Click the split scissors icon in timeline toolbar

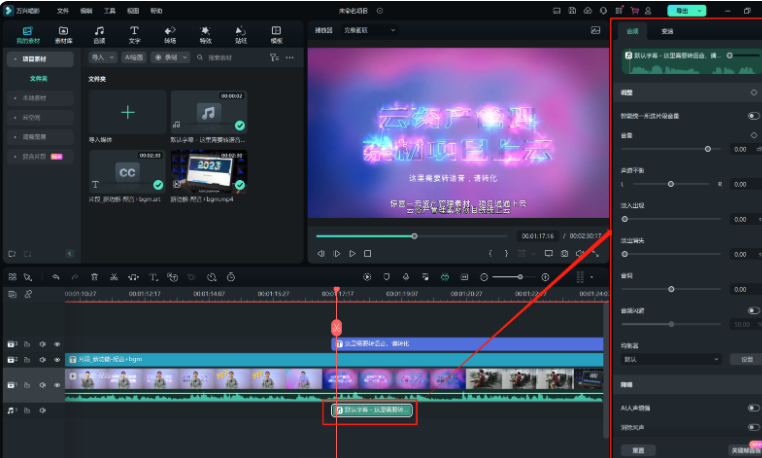coord(114,276)
